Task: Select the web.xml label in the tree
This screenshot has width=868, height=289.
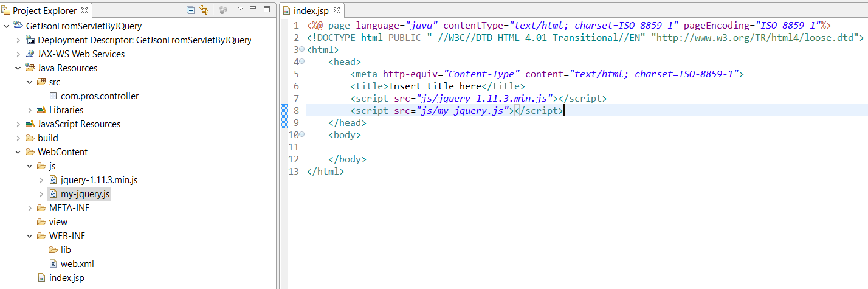Action: [x=77, y=264]
